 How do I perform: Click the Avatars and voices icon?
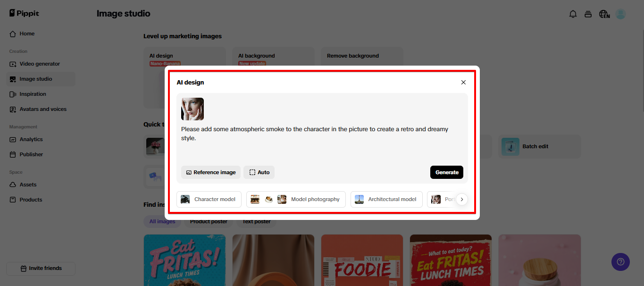(x=12, y=109)
